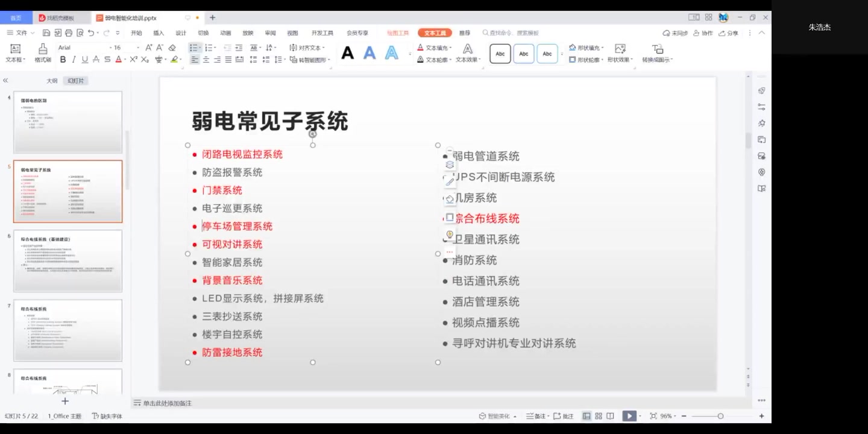The width and height of the screenshot is (868, 434).
Task: Open the font size dropdown
Action: [128, 48]
